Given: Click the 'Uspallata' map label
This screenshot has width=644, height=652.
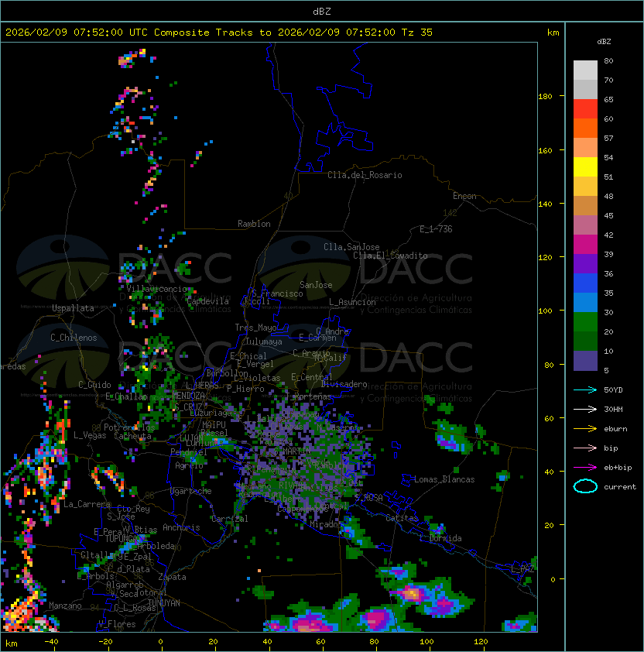Looking at the screenshot, I should [x=73, y=308].
